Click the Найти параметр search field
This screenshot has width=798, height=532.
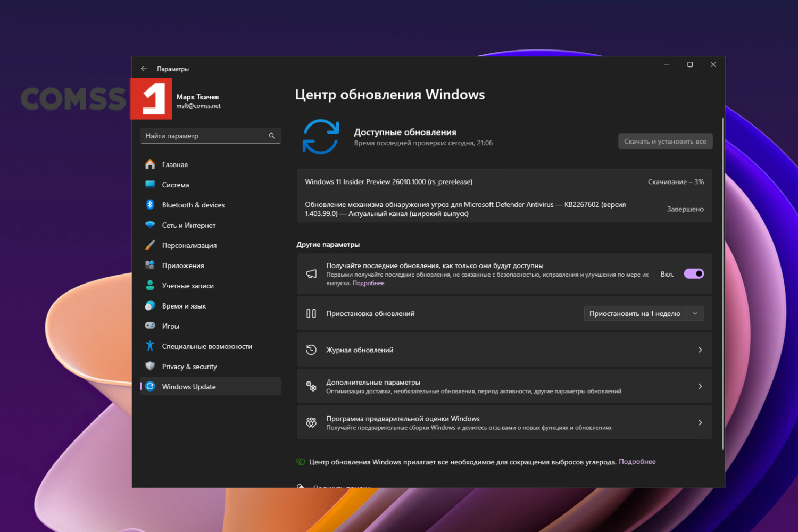pyautogui.click(x=210, y=136)
